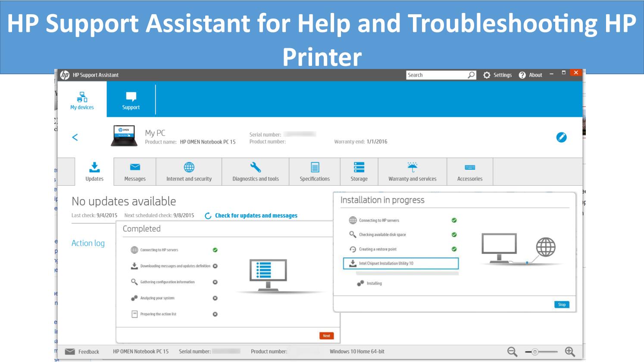Click the download icon beside Downloading messages
Viewport: 644px width, 362px height.
[134, 266]
